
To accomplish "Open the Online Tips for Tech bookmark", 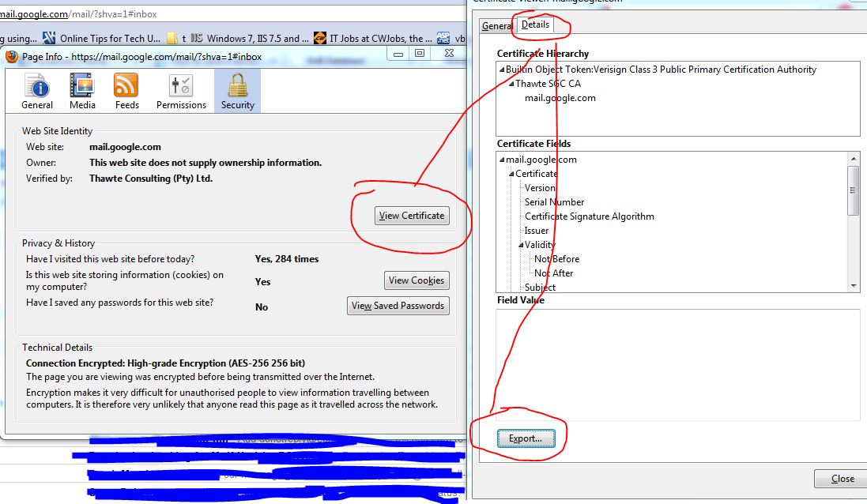I will click(102, 38).
